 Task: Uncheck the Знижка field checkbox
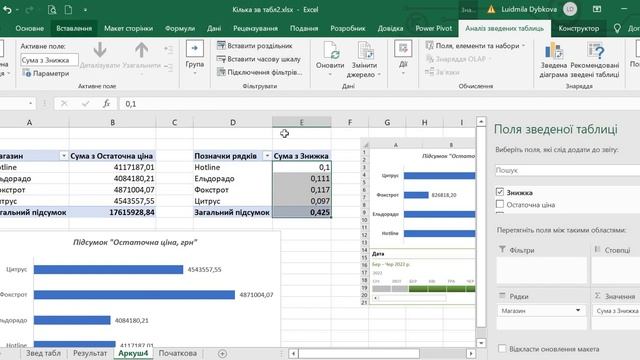pos(500,192)
